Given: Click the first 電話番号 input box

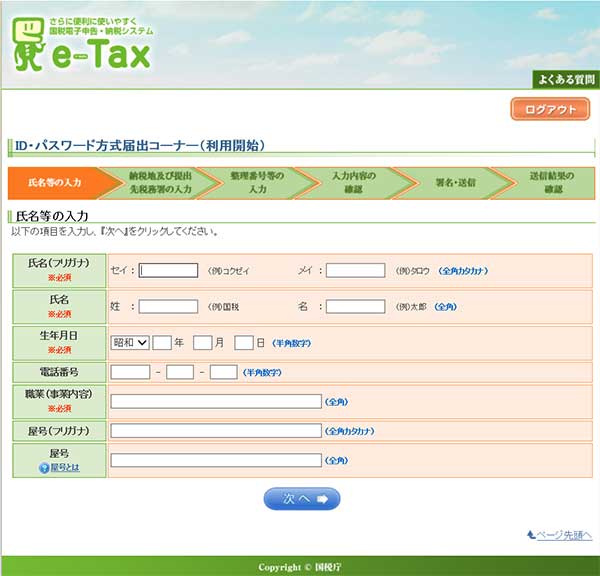Looking at the screenshot, I should coord(130,372).
